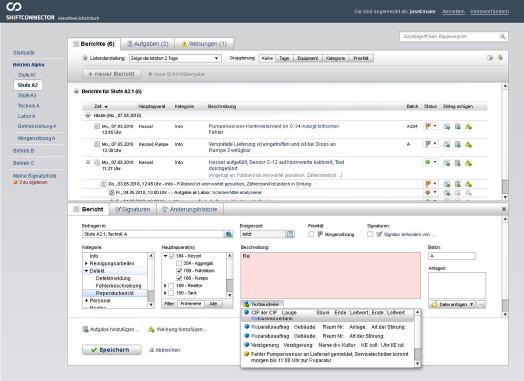Close the report editor panel
The image size is (524, 381).
[504, 209]
